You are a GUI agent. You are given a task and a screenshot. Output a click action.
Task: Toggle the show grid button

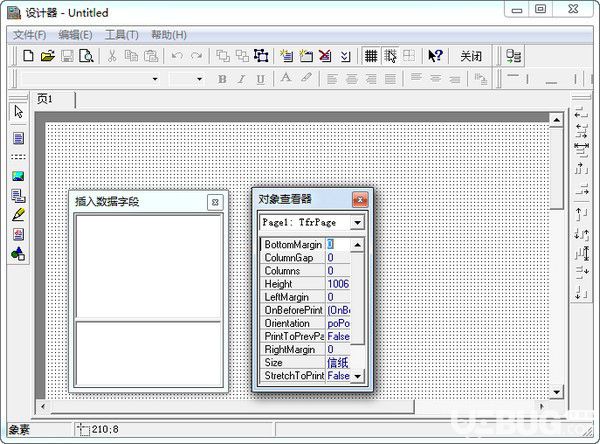(x=371, y=56)
